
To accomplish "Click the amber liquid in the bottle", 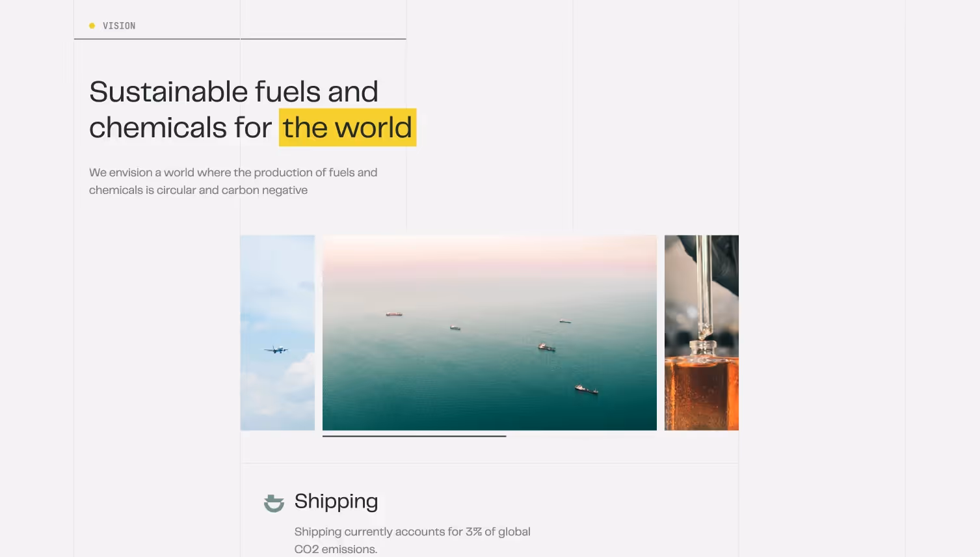I will tap(702, 394).
